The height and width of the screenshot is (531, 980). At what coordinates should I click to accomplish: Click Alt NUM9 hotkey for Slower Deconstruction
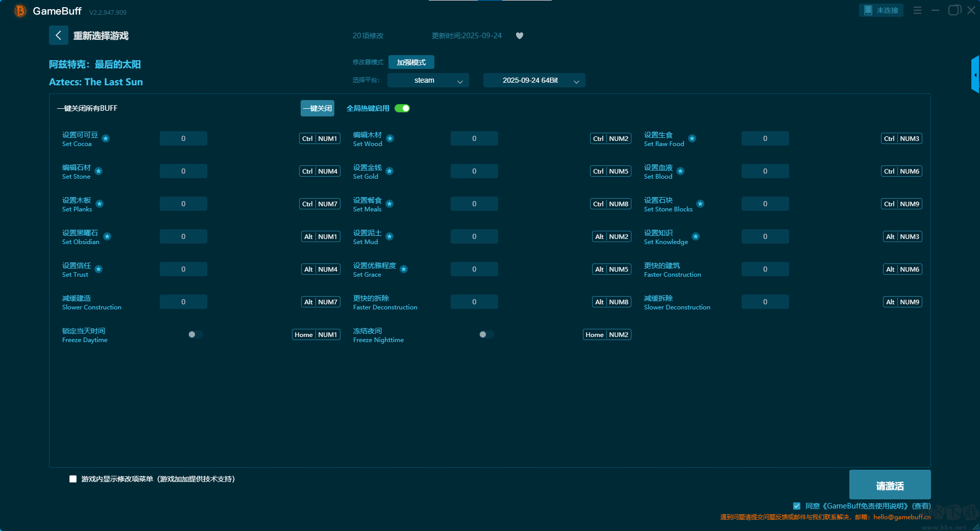point(902,302)
